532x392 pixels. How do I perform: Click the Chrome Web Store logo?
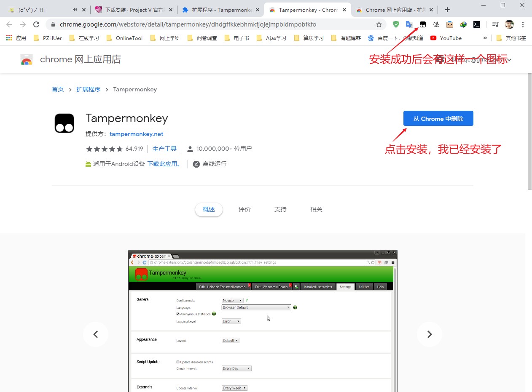pyautogui.click(x=27, y=60)
